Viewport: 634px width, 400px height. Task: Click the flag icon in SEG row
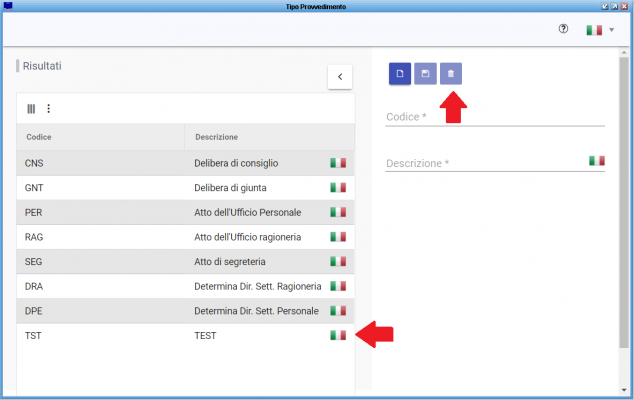(x=338, y=262)
